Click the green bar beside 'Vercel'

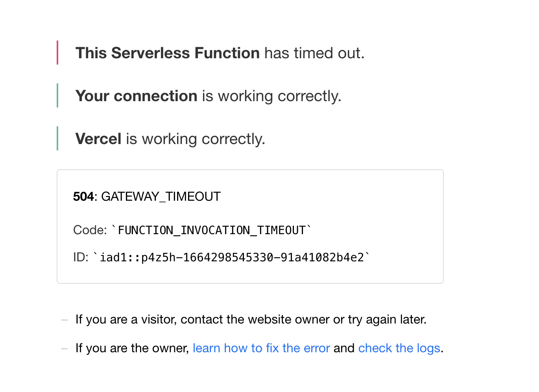(x=57, y=139)
